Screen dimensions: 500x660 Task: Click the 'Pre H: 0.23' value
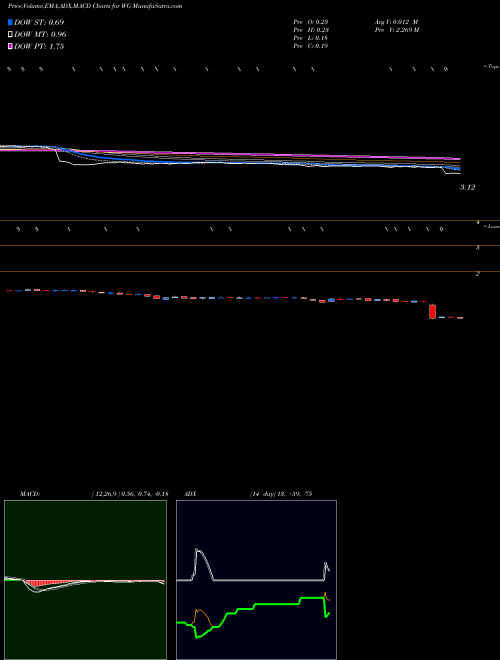[311, 30]
